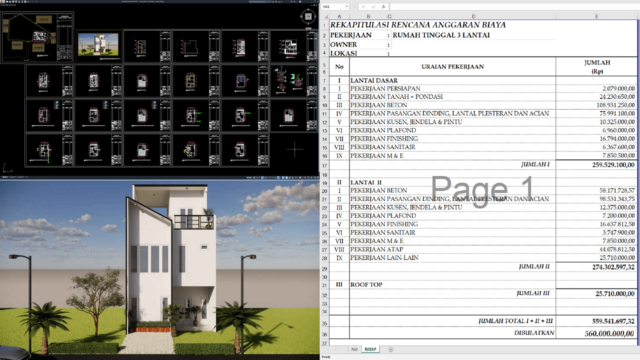640x360 pixels.
Task: Select the amount cell '75.991.100,00'
Action: (617, 113)
